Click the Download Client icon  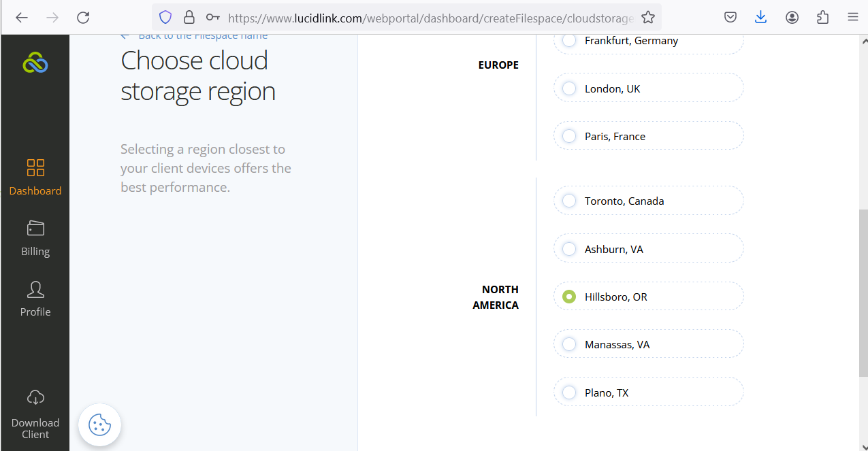pos(35,398)
